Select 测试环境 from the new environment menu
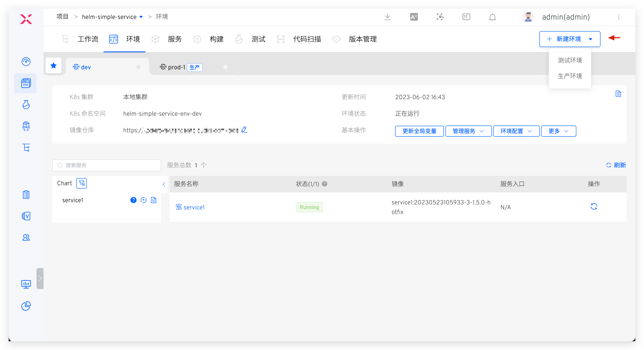Image resolution: width=644 pixels, height=350 pixels. click(570, 60)
